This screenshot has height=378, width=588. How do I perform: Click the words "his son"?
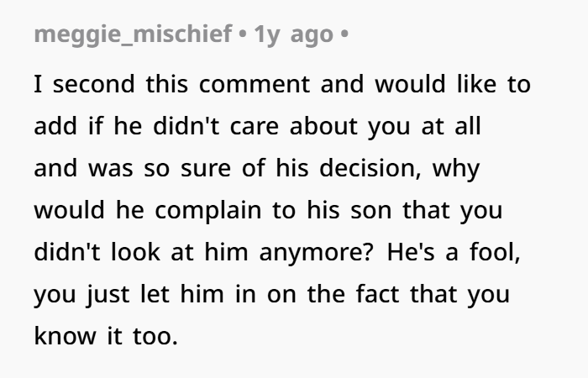(x=349, y=210)
